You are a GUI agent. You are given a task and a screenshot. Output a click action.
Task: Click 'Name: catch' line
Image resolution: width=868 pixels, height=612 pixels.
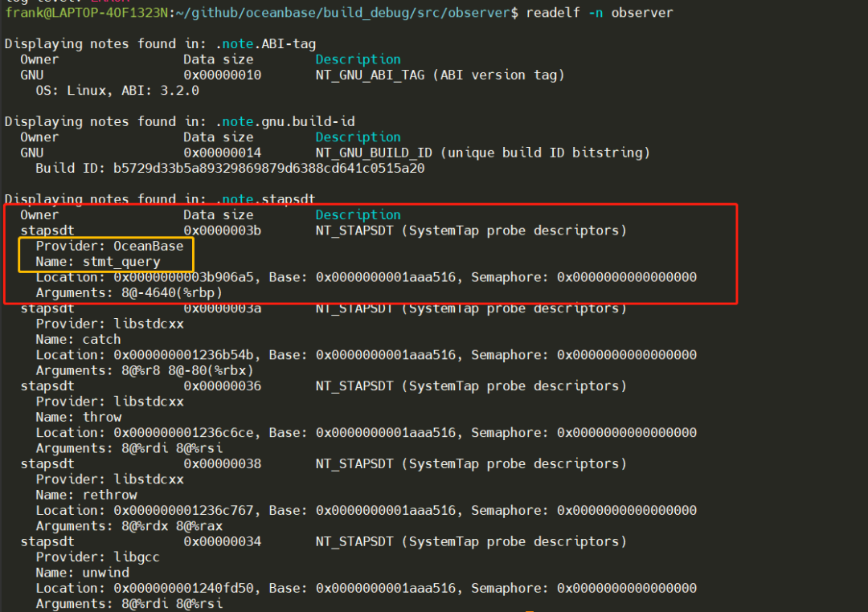(78, 339)
